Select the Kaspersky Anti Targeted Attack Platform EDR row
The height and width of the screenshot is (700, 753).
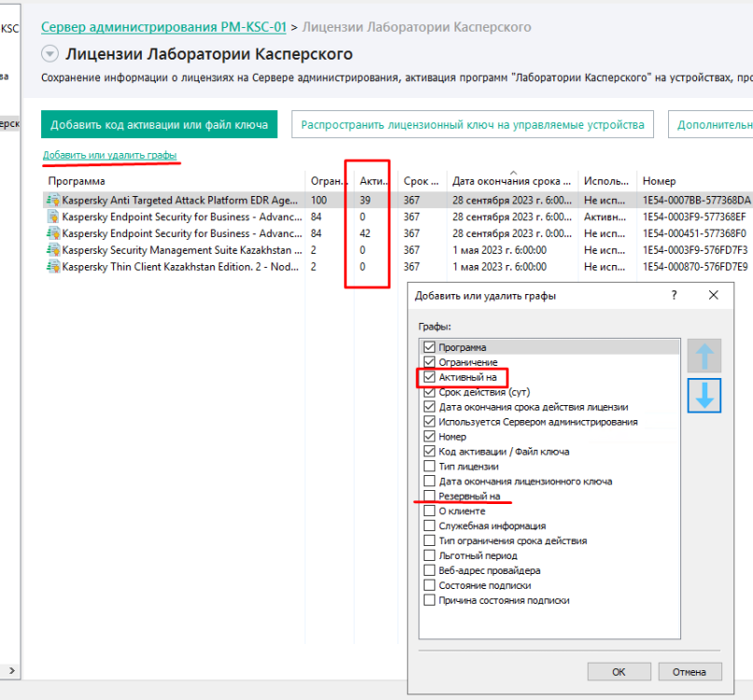pos(398,200)
